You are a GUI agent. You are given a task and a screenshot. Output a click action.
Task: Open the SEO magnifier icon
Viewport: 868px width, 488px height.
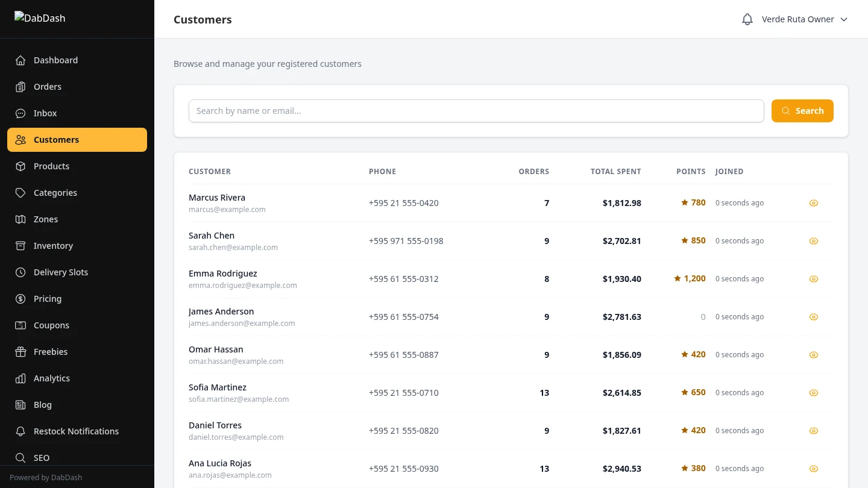(x=20, y=458)
